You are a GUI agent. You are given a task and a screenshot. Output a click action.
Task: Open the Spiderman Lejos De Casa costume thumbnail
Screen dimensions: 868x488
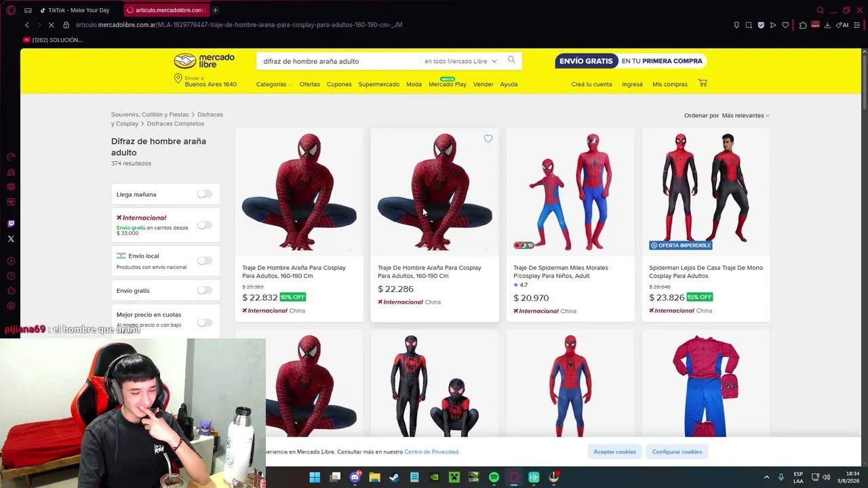706,192
